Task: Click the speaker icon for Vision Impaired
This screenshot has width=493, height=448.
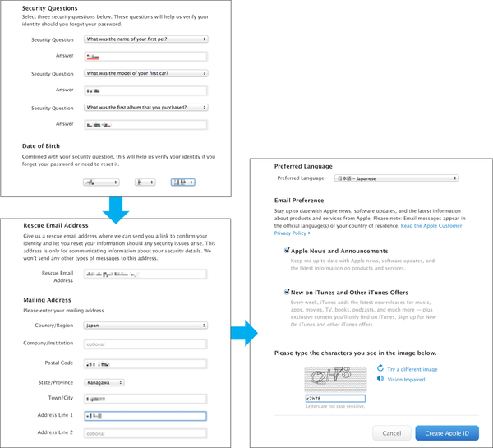Action: (380, 378)
